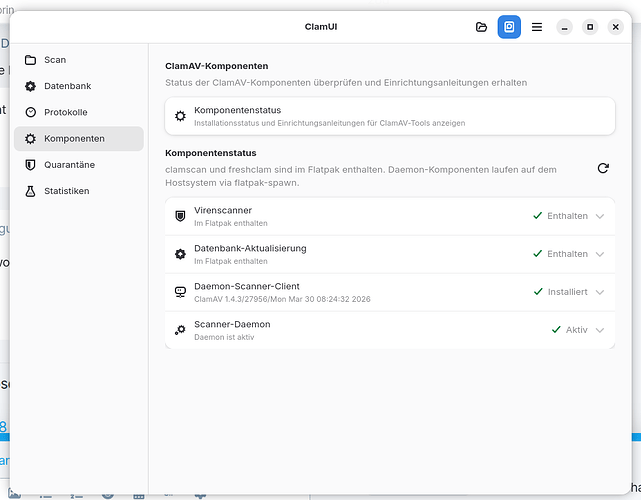This screenshot has width=641, height=500.
Task: Maximize the ClamUI window
Action: 590,27
